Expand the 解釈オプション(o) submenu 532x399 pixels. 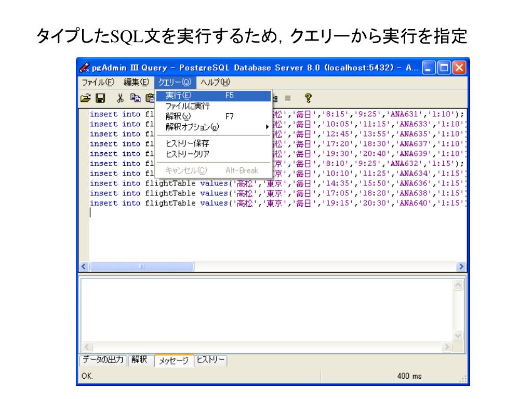214,127
